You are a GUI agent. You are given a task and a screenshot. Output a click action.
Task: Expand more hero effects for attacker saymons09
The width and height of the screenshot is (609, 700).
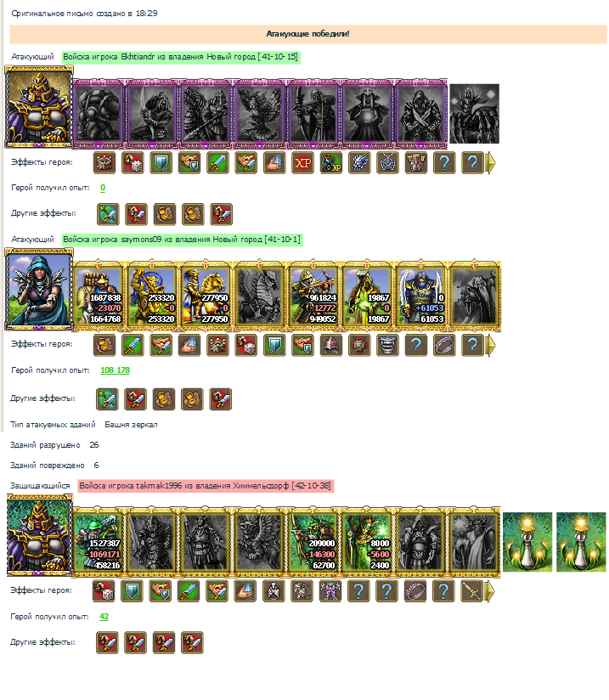490,346
